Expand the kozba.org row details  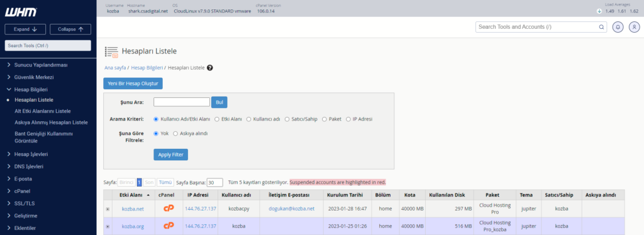pos(108,226)
